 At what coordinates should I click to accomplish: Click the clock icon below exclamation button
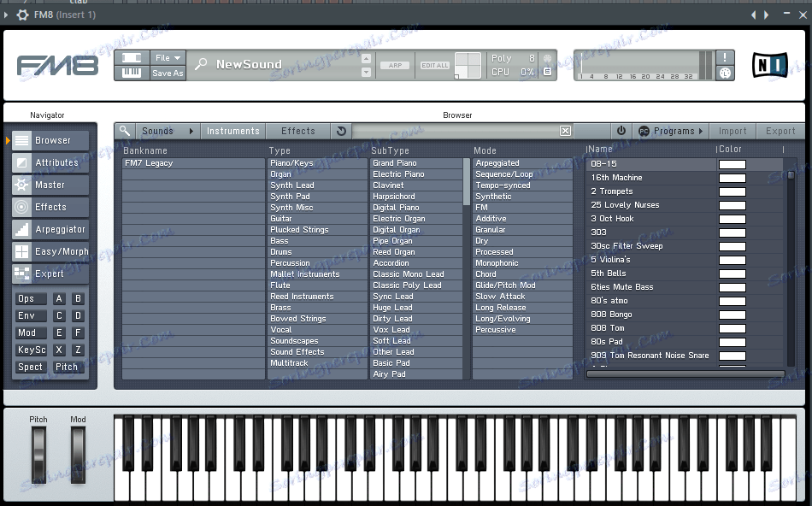725,73
